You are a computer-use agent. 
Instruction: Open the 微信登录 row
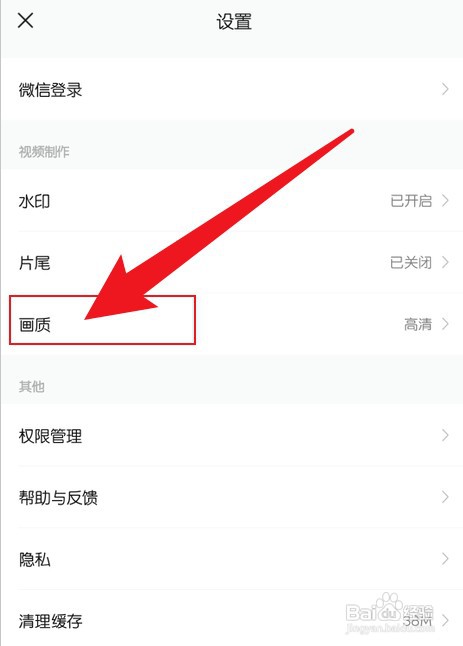click(232, 89)
